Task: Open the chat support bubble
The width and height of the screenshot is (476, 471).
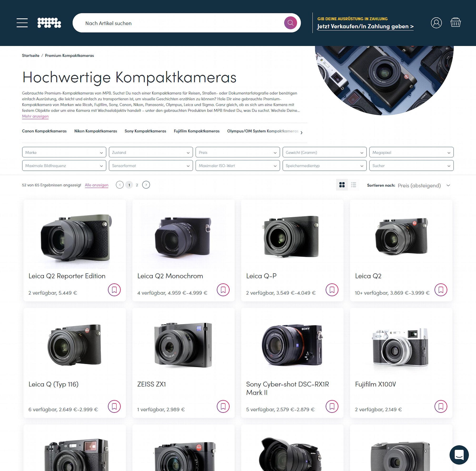Action: 459,455
